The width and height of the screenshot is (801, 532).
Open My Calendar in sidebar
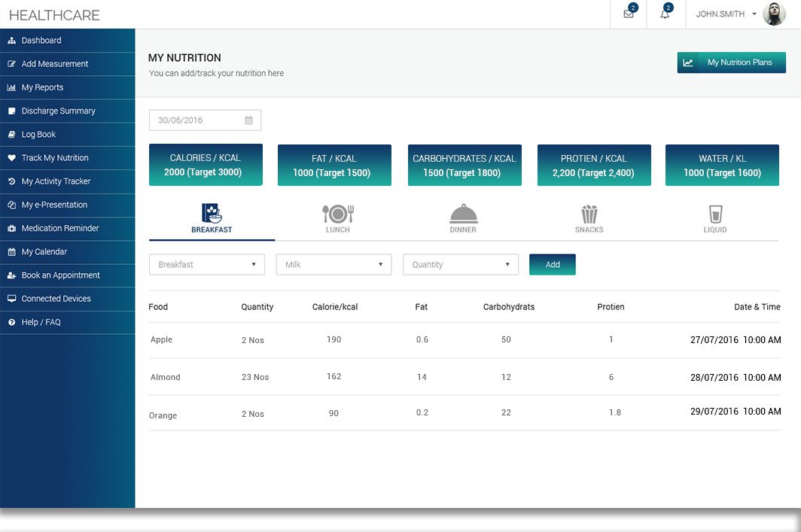68,252
